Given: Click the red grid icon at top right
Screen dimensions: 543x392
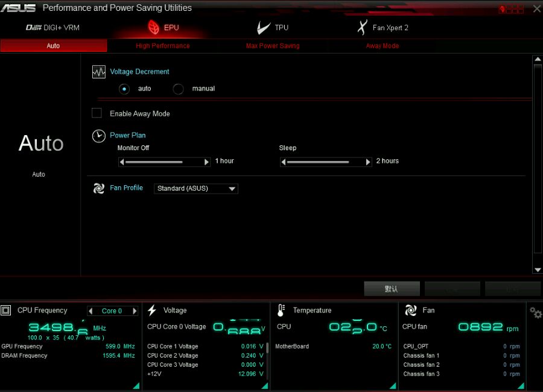Looking at the screenshot, I should 511,8.
